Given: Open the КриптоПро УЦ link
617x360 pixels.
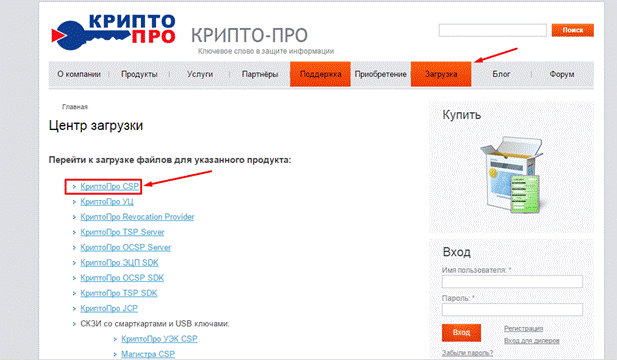Looking at the screenshot, I should [107, 202].
